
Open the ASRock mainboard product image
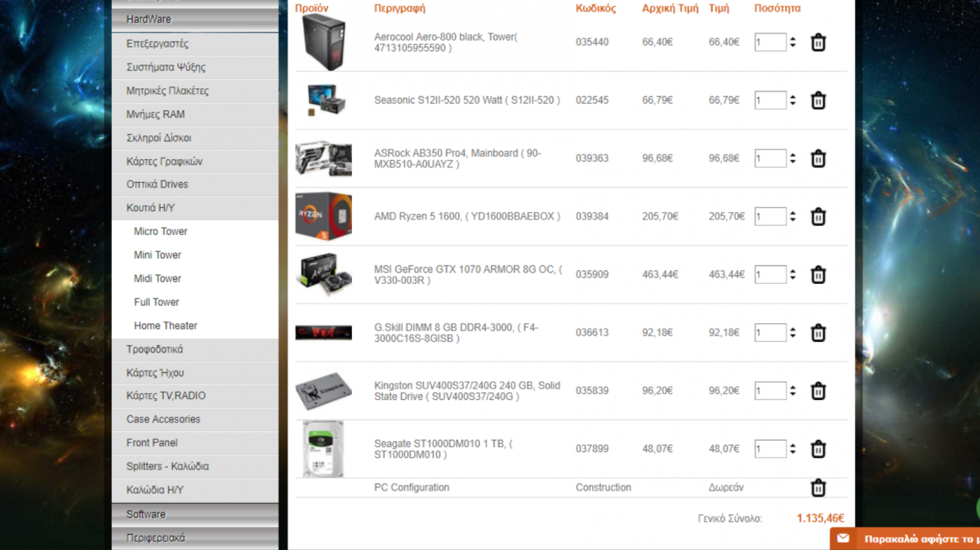tap(323, 158)
